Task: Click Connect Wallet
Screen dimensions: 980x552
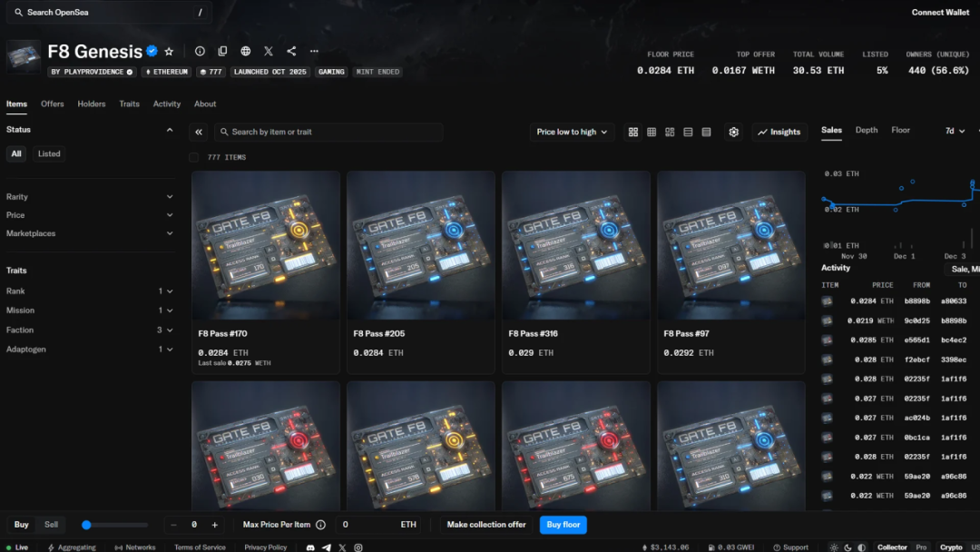Action: point(940,13)
